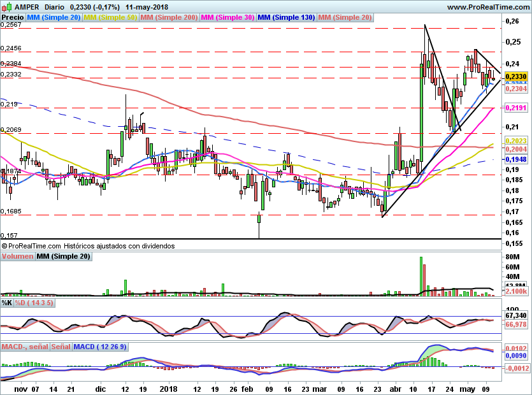Click the candlestick icon beside AMPER title
The height and width of the screenshot is (395, 532).
click(6, 6)
